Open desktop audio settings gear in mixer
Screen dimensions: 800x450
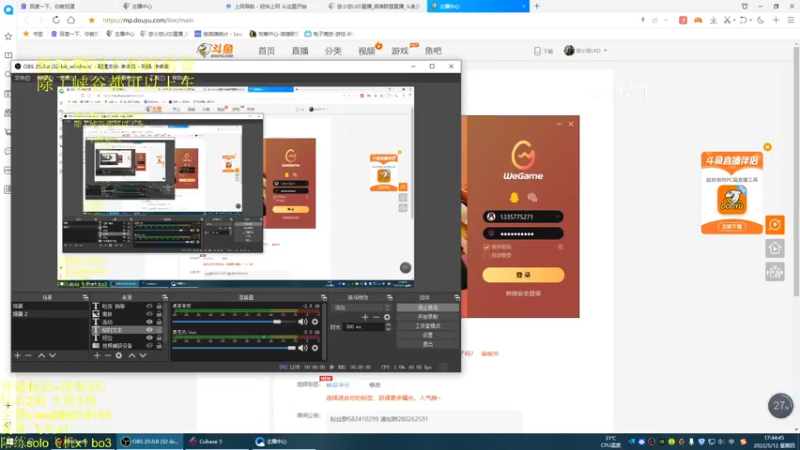[315, 321]
